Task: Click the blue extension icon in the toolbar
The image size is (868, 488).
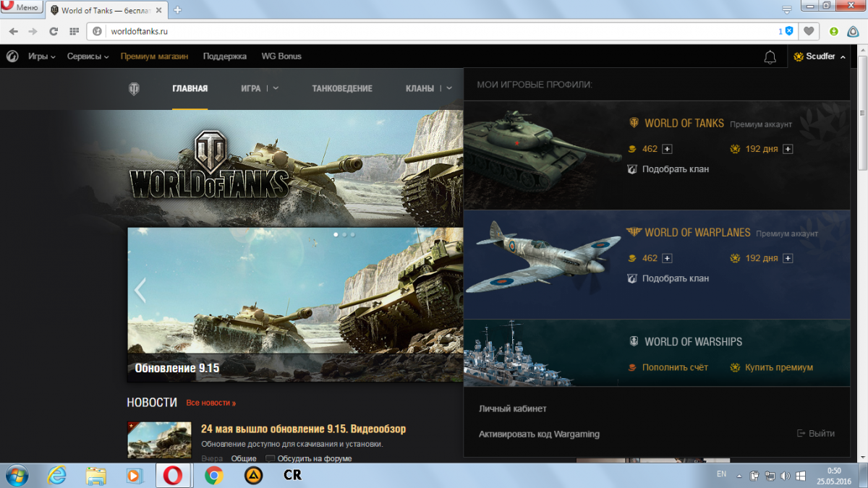Action: pyautogui.click(x=854, y=32)
